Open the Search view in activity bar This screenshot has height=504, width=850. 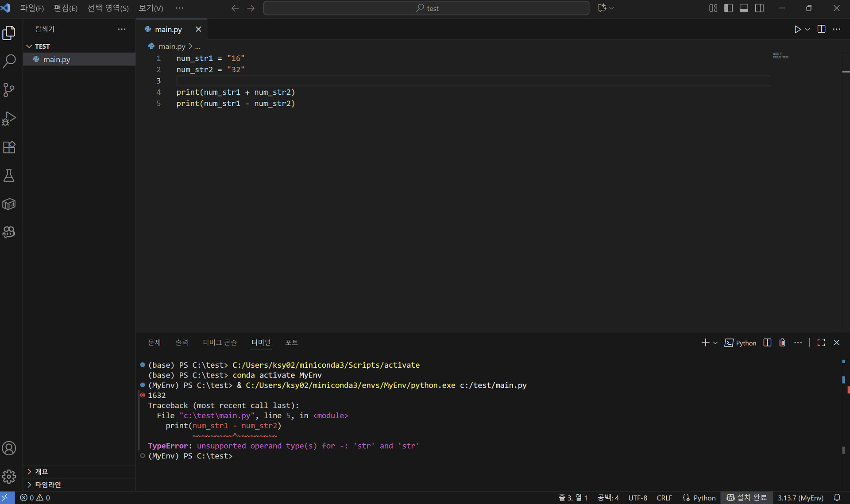tap(9, 61)
